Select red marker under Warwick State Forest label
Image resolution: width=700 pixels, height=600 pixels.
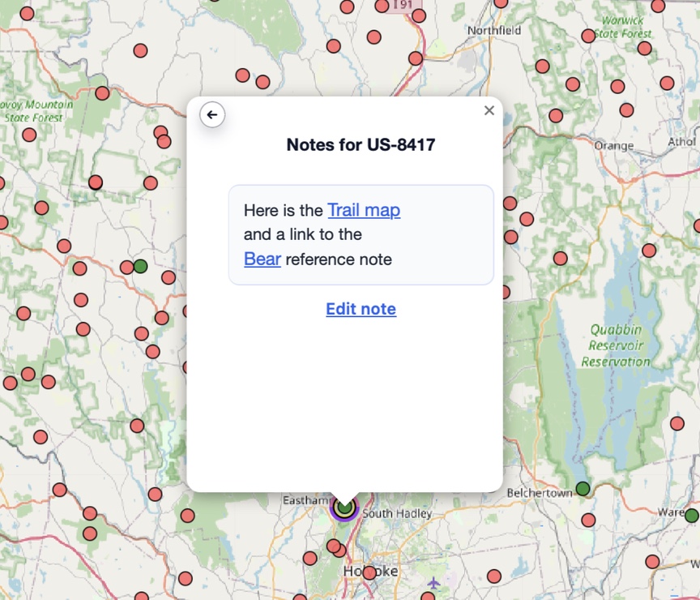(644, 48)
